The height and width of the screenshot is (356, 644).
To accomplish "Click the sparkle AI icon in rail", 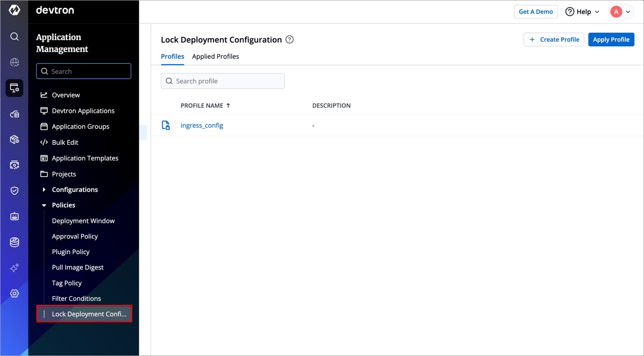I will coord(14,268).
